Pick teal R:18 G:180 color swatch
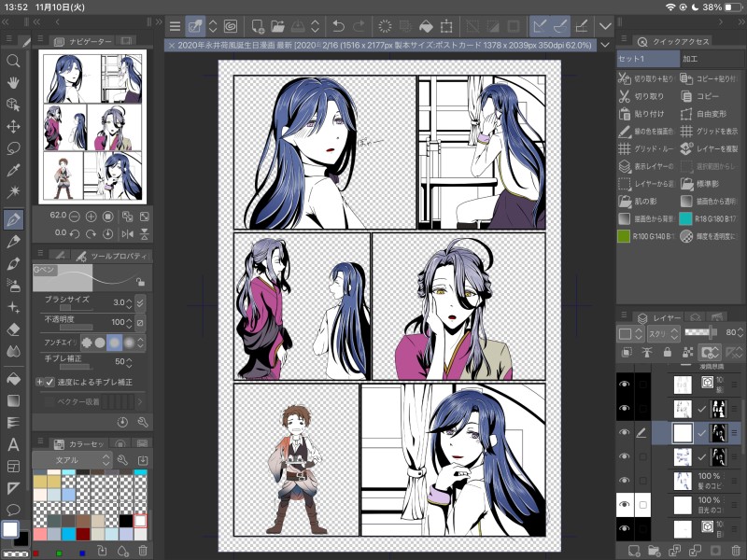747x560 pixels. tap(686, 218)
